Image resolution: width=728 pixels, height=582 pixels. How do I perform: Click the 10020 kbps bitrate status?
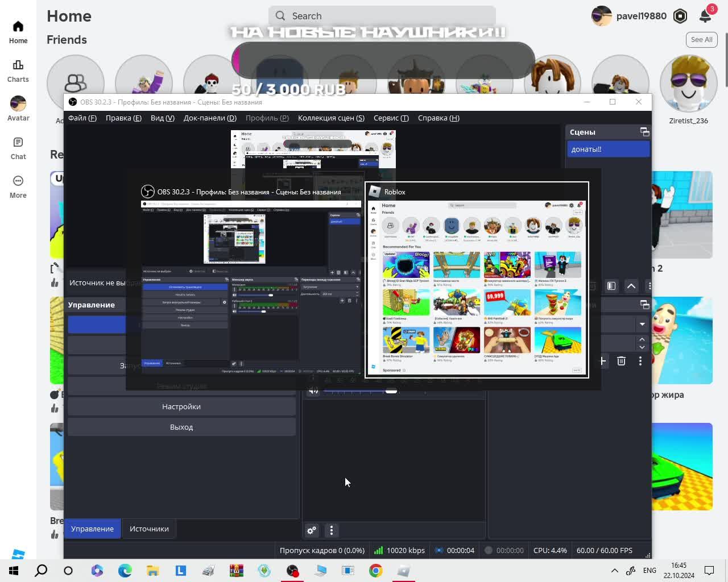pyautogui.click(x=400, y=550)
